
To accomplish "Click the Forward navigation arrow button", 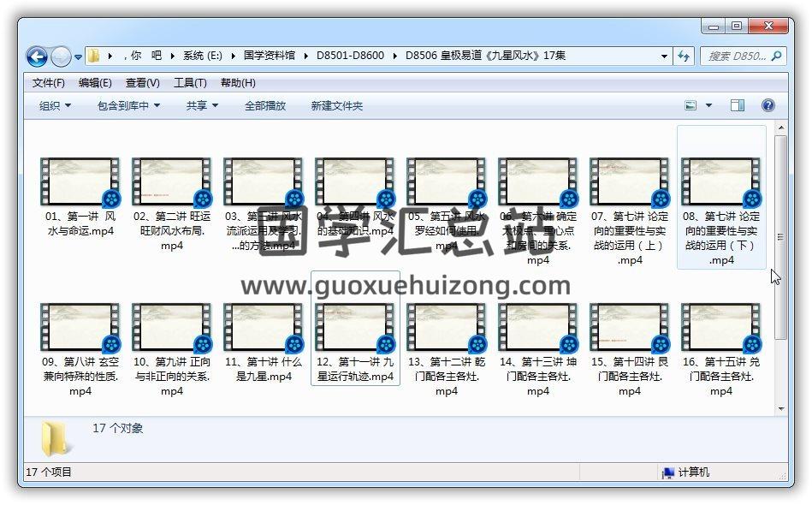I will (61, 56).
